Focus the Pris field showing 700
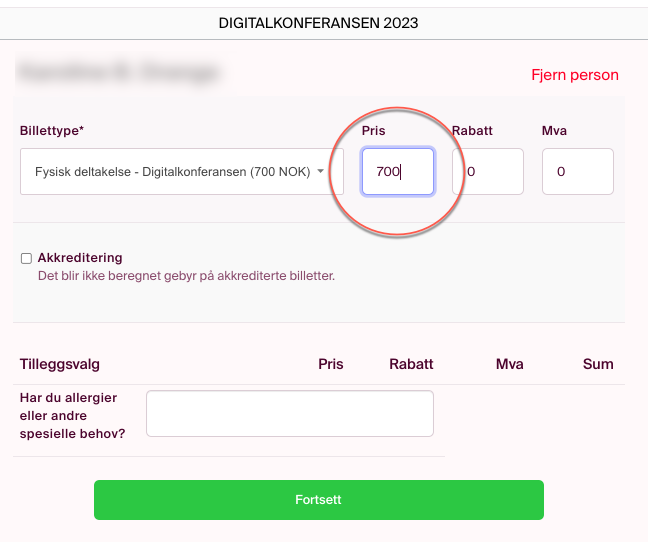648x542 pixels. pyautogui.click(x=398, y=171)
